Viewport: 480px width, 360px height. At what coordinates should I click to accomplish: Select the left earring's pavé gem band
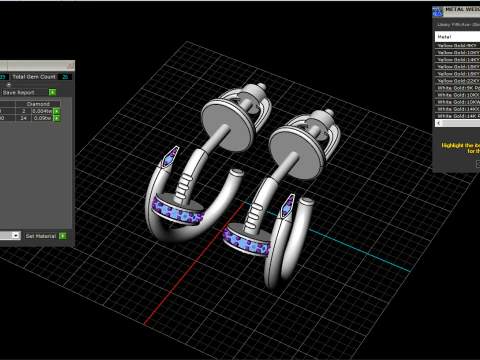point(177,212)
